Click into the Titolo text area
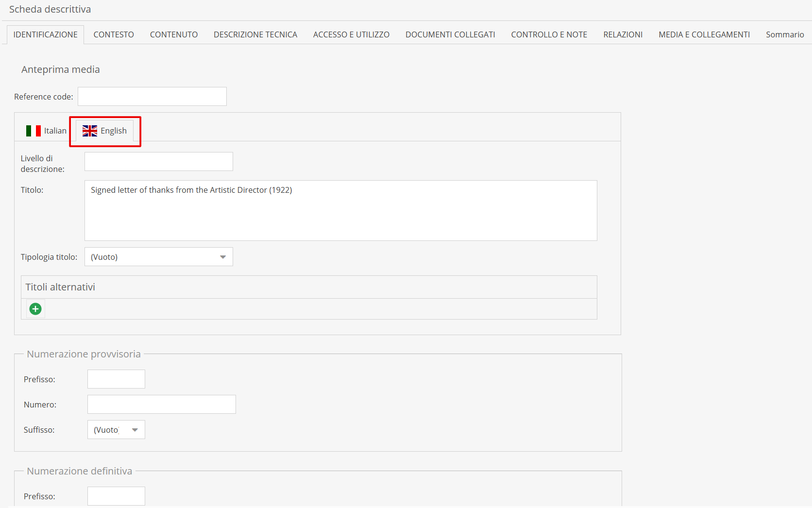Image resolution: width=812 pixels, height=508 pixels. [x=340, y=211]
